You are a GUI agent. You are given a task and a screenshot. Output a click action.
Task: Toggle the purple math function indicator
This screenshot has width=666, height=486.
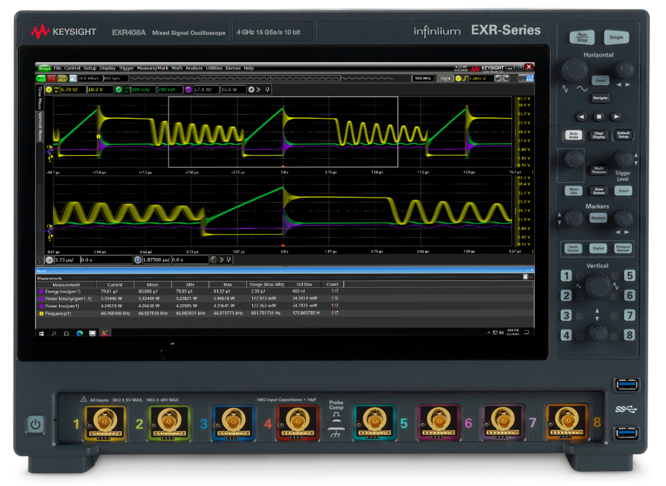pos(189,90)
